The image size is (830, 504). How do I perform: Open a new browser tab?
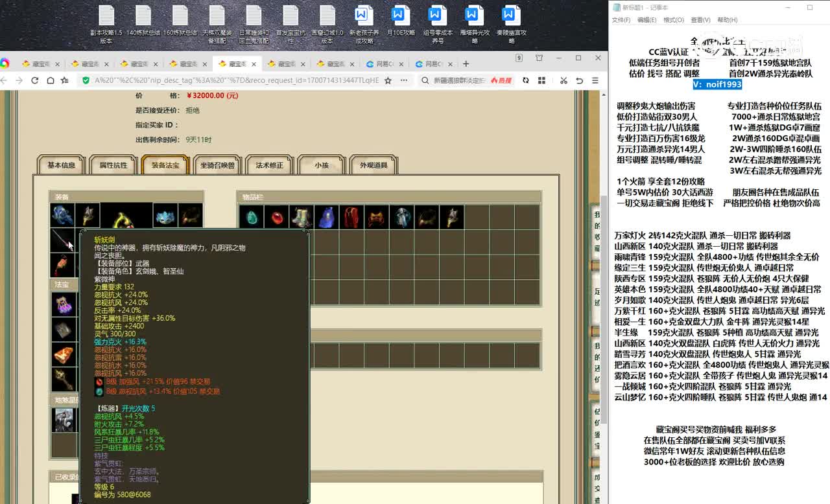[466, 63]
